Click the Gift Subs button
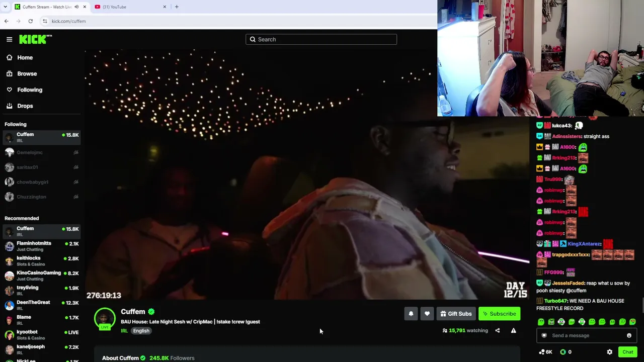Image resolution: width=644 pixels, height=362 pixels. (x=456, y=314)
